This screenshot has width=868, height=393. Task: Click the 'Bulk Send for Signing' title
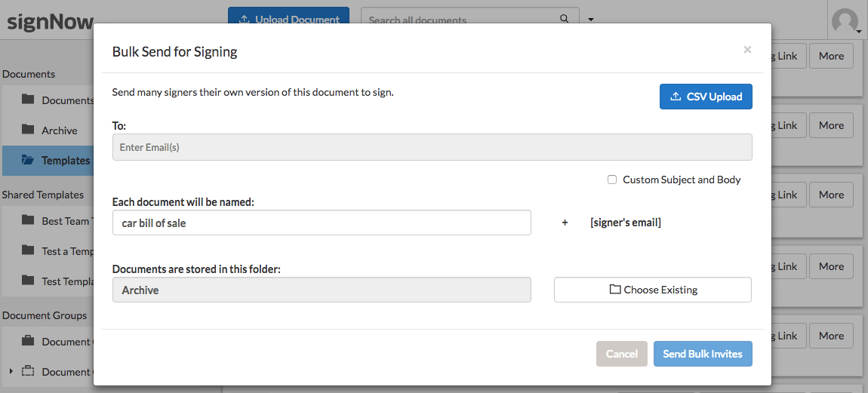(x=174, y=52)
